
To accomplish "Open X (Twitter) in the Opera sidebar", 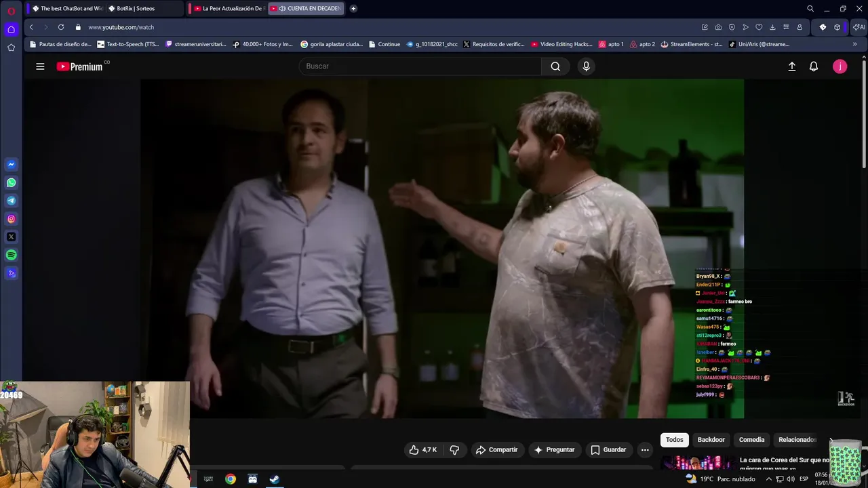I will click(11, 237).
